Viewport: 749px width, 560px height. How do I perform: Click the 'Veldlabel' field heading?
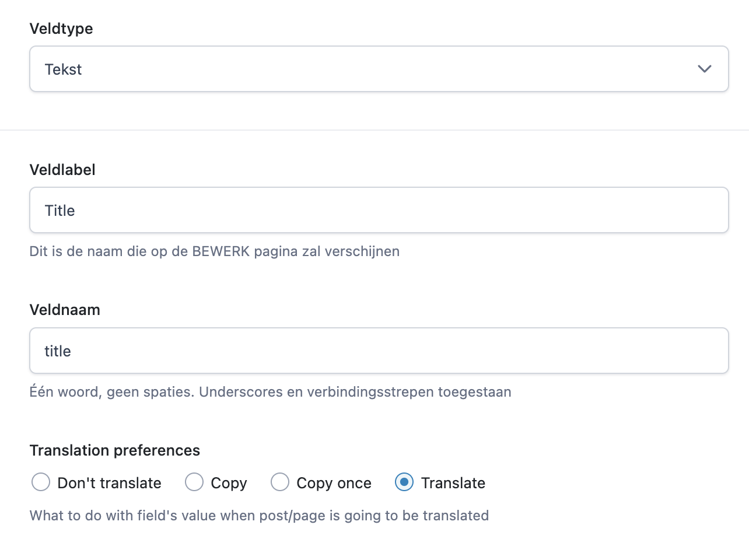point(62,170)
